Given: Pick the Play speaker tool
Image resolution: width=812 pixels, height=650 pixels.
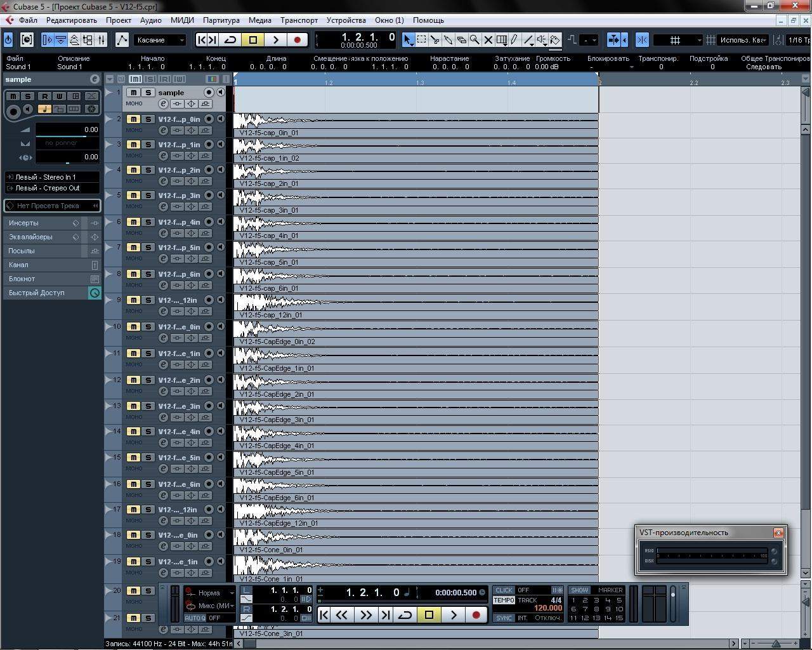Looking at the screenshot, I should pos(542,40).
